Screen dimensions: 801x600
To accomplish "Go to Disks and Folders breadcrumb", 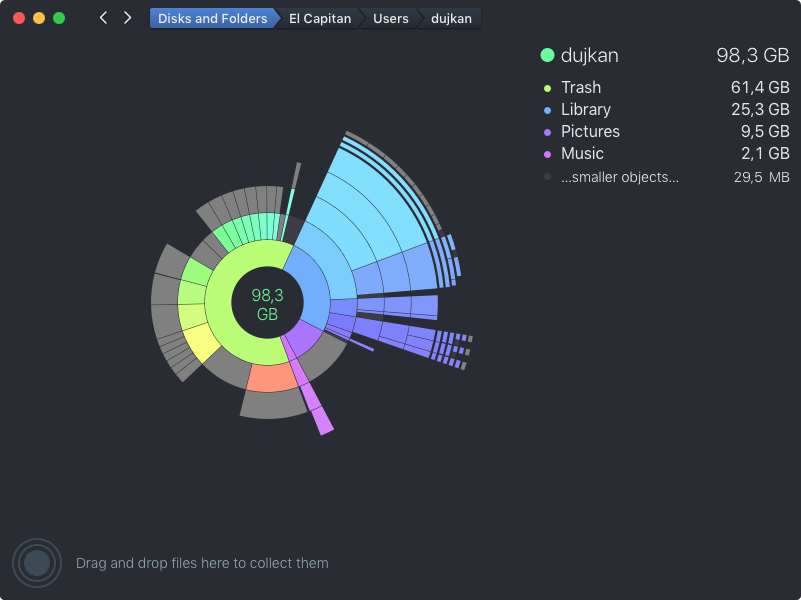I will [x=212, y=18].
